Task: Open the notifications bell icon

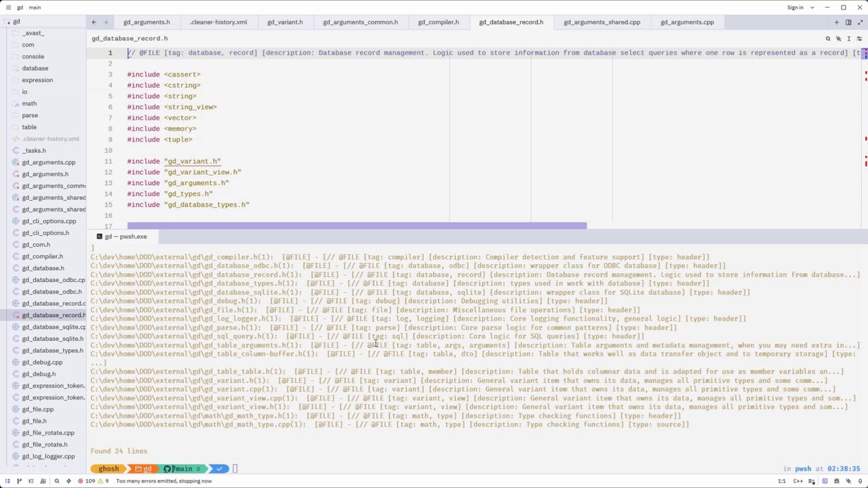Action: 860,481
